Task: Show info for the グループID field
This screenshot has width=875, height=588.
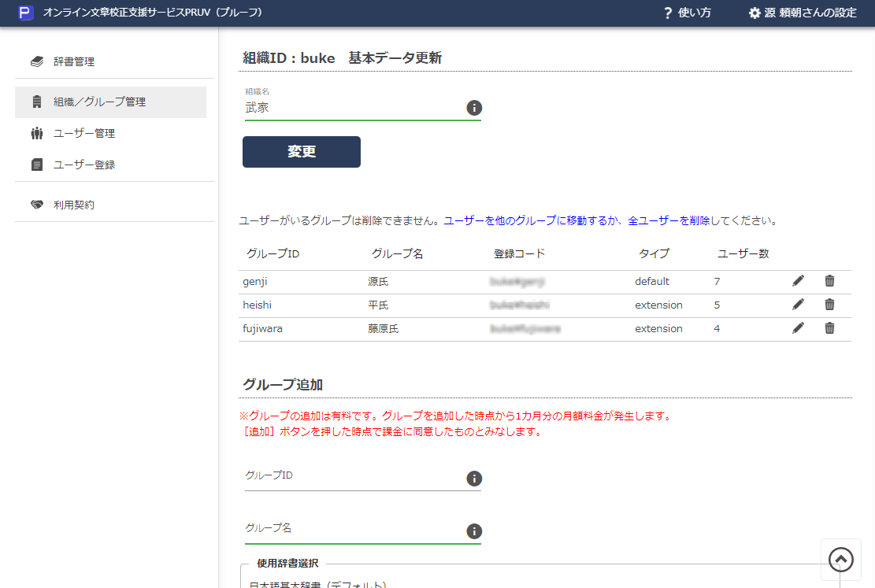Action: coord(474,479)
